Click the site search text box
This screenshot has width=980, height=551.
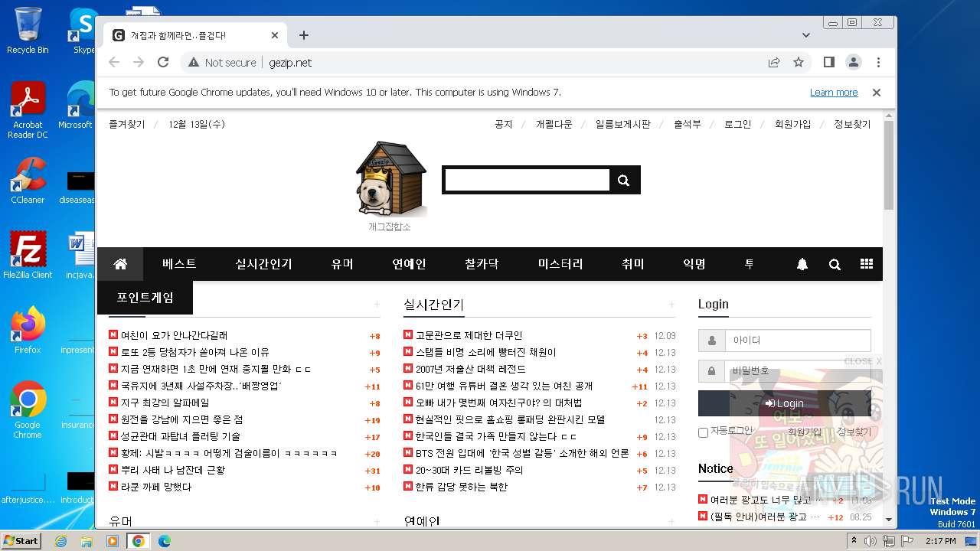point(528,181)
